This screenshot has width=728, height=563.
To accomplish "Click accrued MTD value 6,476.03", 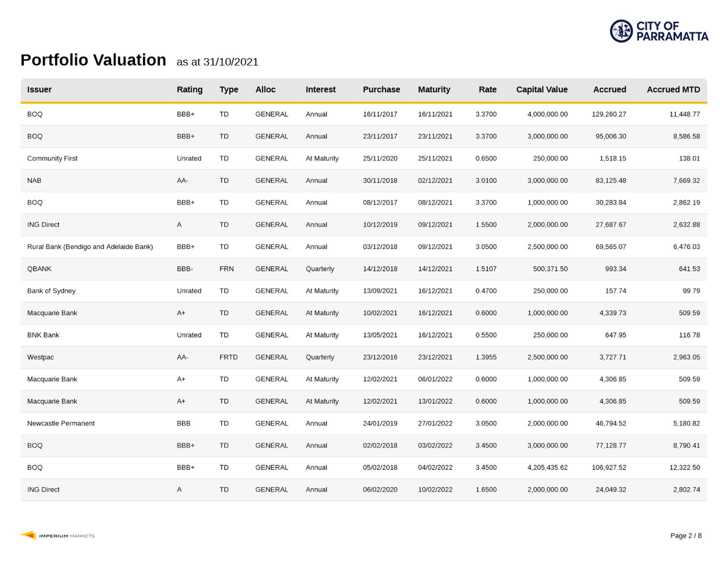I will pyautogui.click(x=686, y=247).
